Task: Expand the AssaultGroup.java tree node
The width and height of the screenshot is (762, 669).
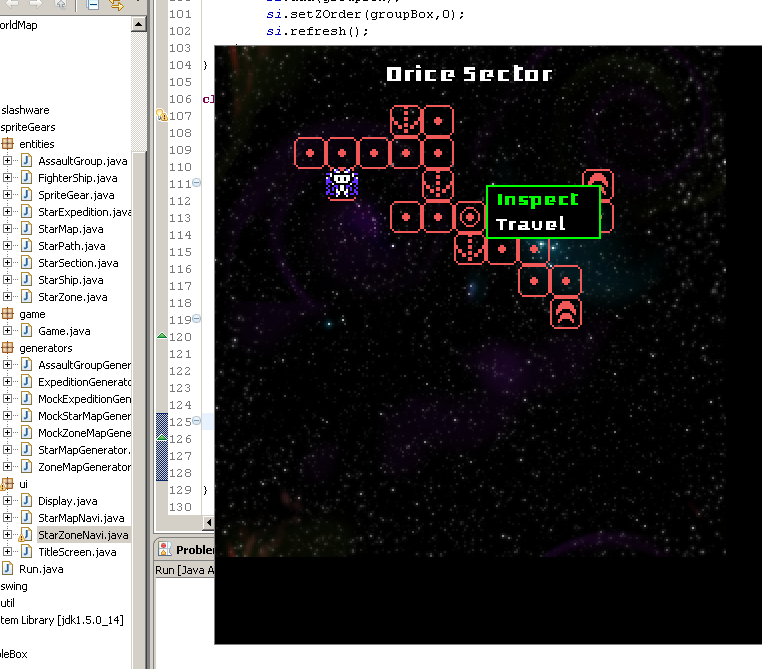Action: click(8, 161)
